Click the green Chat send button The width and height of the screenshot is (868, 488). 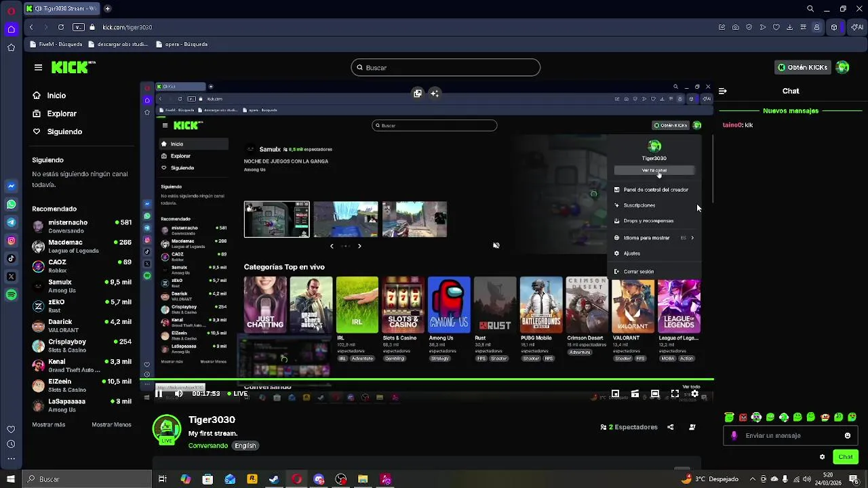[845, 457]
